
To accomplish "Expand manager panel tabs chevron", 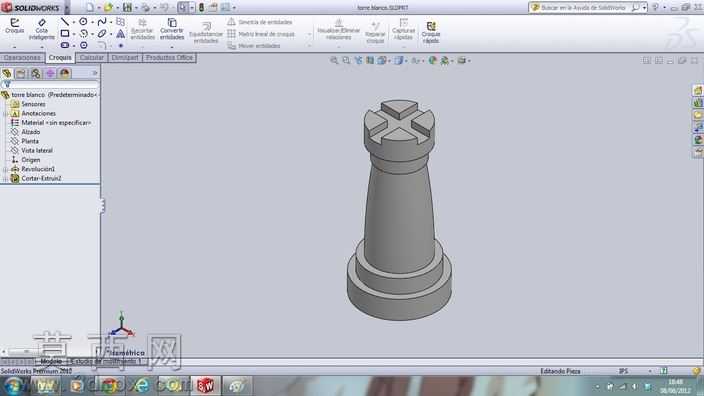I will (x=95, y=73).
